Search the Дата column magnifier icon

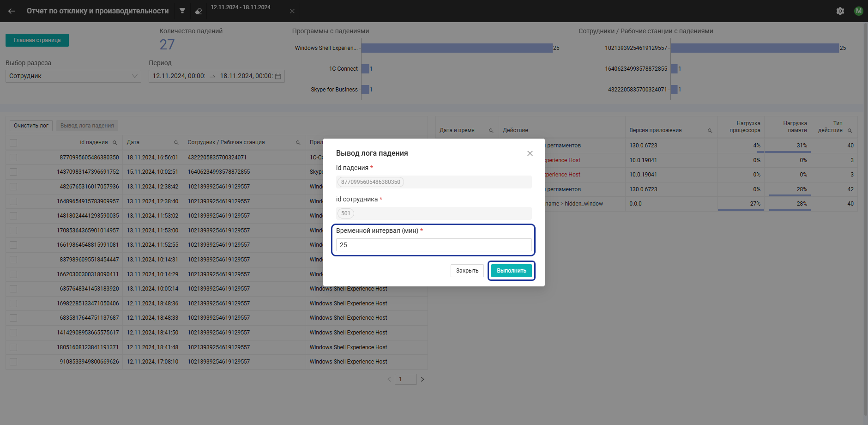pyautogui.click(x=176, y=143)
